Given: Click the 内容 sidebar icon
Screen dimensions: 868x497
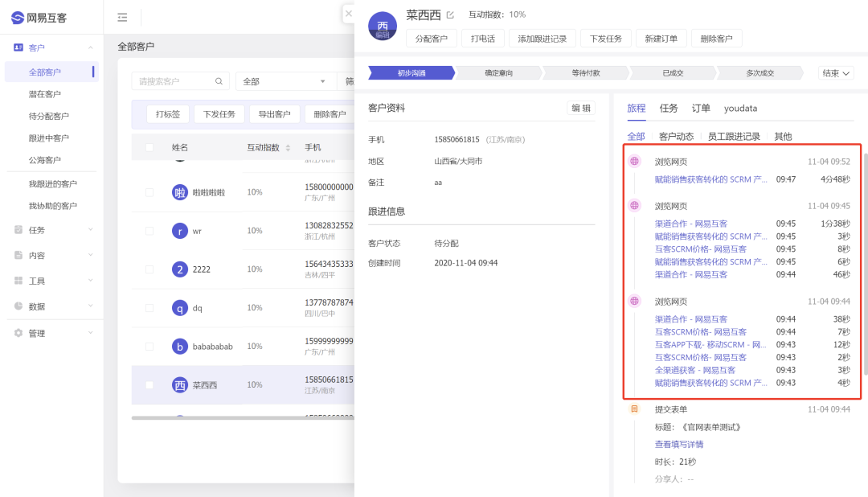Looking at the screenshot, I should [x=18, y=255].
